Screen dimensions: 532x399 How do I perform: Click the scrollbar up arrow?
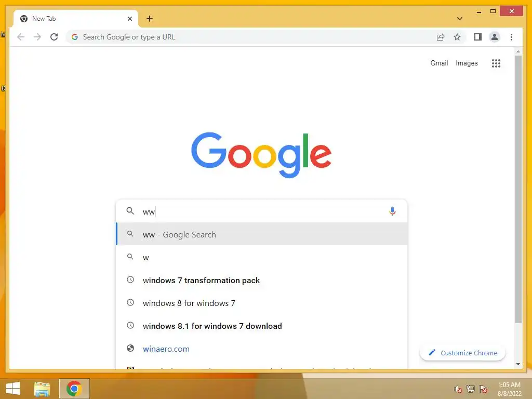[518, 51]
